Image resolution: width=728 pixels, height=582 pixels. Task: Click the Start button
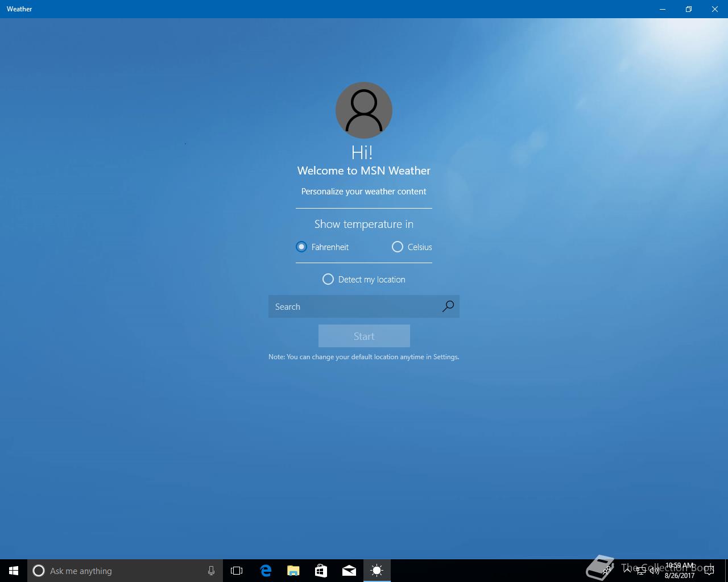[364, 336]
